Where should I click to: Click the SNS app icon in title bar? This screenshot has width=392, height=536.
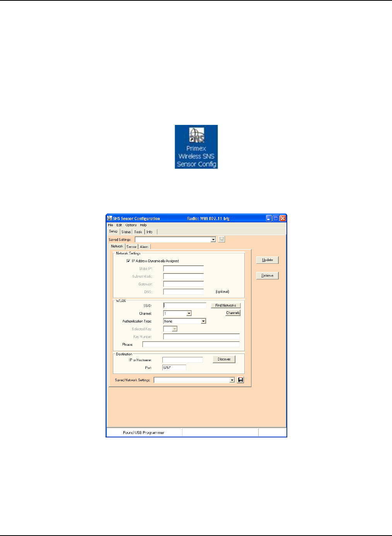point(109,218)
